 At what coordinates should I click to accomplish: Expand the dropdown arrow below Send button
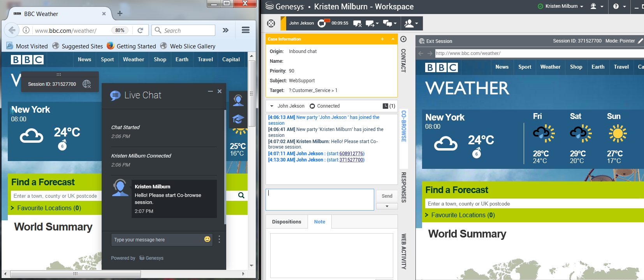point(387,206)
